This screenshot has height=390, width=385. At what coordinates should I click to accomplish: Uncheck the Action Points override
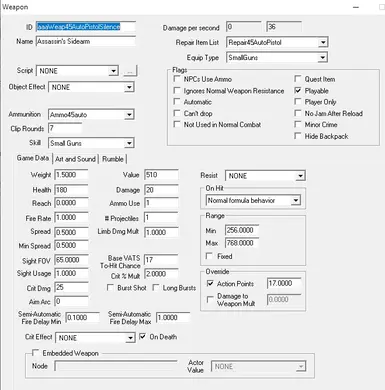(210, 283)
